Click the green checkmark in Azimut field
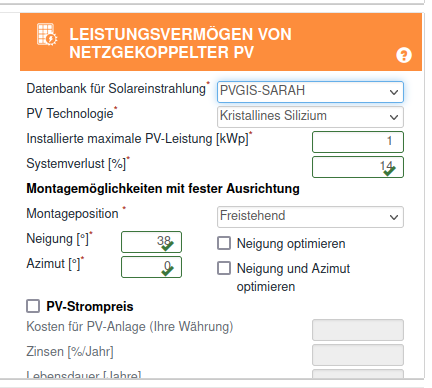432x388 pixels. click(167, 271)
